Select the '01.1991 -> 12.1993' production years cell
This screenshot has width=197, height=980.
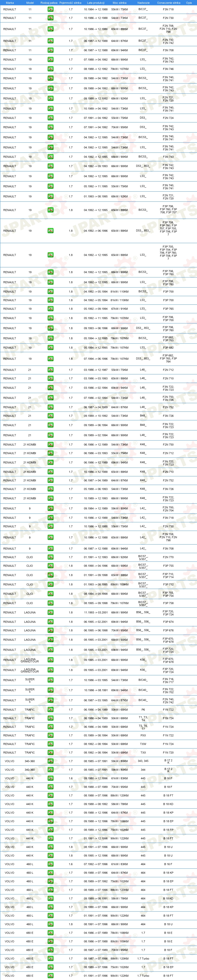pyautogui.click(x=96, y=557)
